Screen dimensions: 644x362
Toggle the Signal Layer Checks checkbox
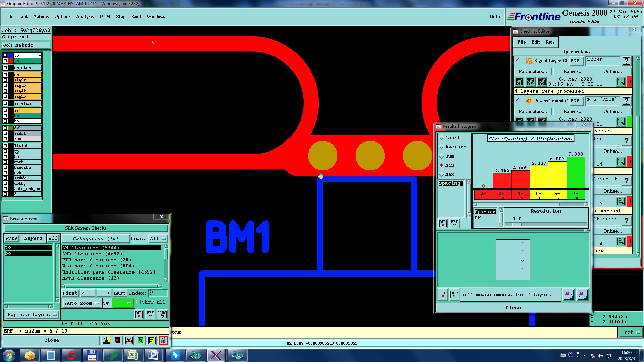coord(517,60)
